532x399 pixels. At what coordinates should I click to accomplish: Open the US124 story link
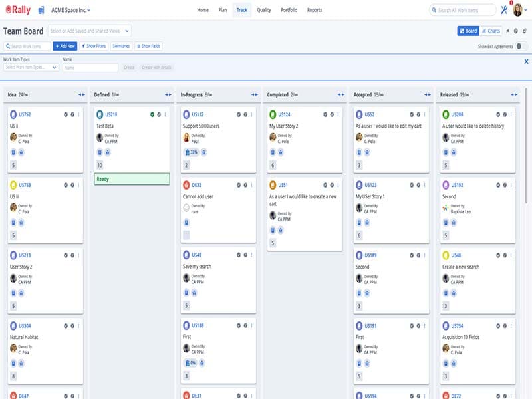[286, 113]
